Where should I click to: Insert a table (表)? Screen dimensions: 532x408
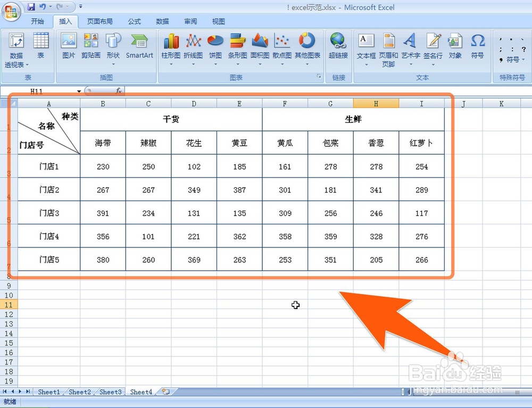coord(41,46)
